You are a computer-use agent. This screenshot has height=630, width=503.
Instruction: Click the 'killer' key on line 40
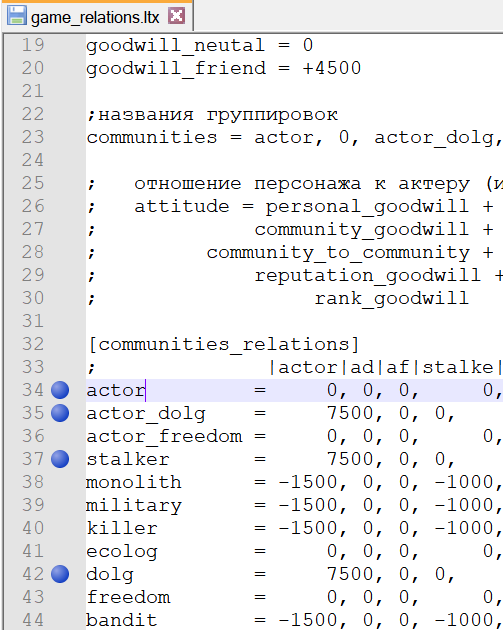122,528
